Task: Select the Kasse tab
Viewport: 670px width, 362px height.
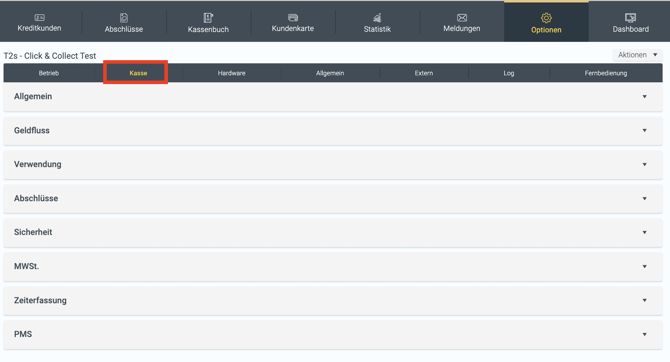Action: click(138, 73)
